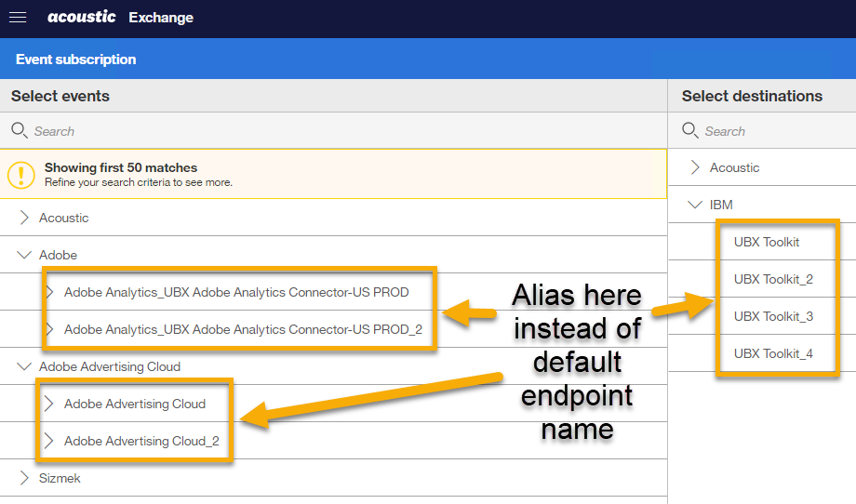Click the Acoustic logo in header
Screen dimensions: 856x504
point(82,18)
